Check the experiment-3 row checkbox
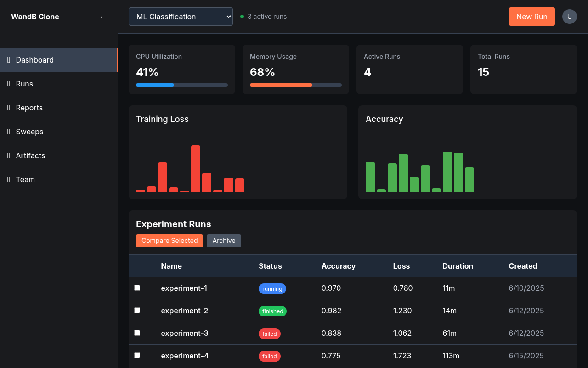The image size is (588, 368). pos(137,333)
